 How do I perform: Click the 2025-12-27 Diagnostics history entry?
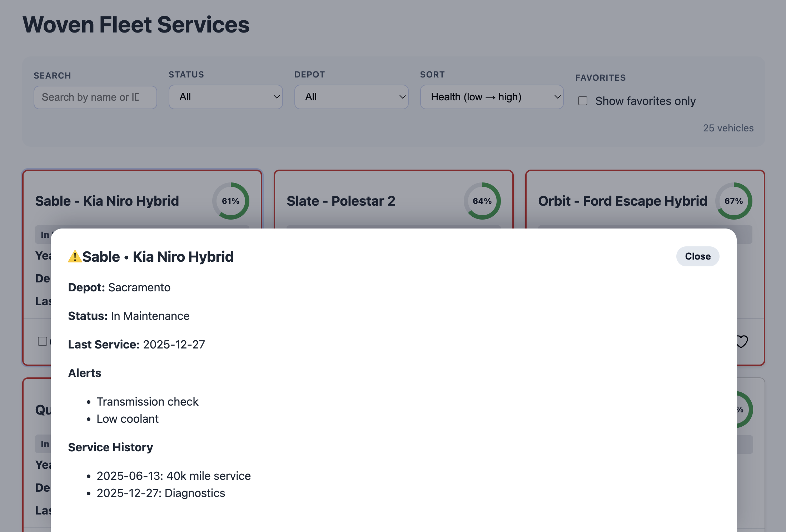tap(161, 493)
